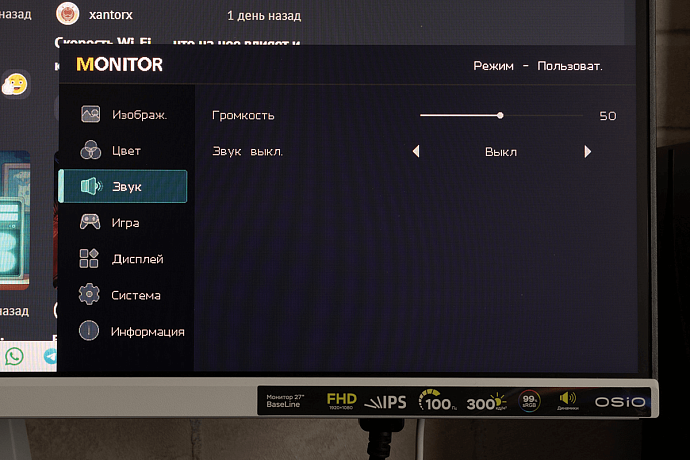Open WhatsApp from the taskbar
The height and width of the screenshot is (460, 690).
coord(14,355)
